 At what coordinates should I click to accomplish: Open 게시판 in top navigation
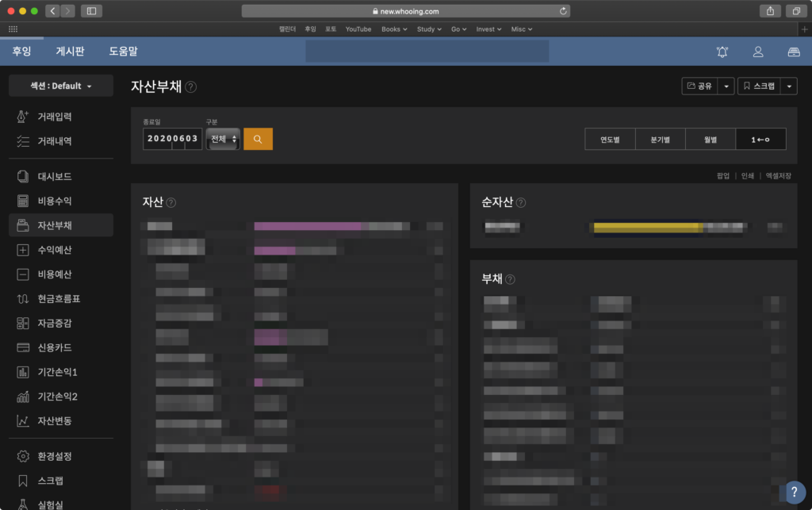70,52
